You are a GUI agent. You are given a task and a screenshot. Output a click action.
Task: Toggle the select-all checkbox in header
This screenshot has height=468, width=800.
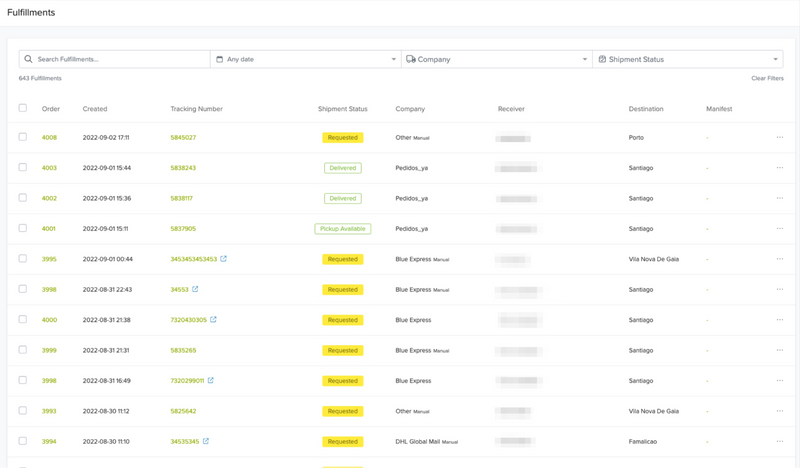[23, 108]
